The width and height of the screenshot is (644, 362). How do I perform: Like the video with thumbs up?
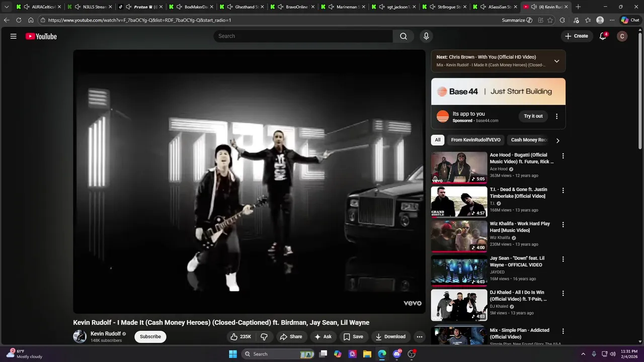241,337
